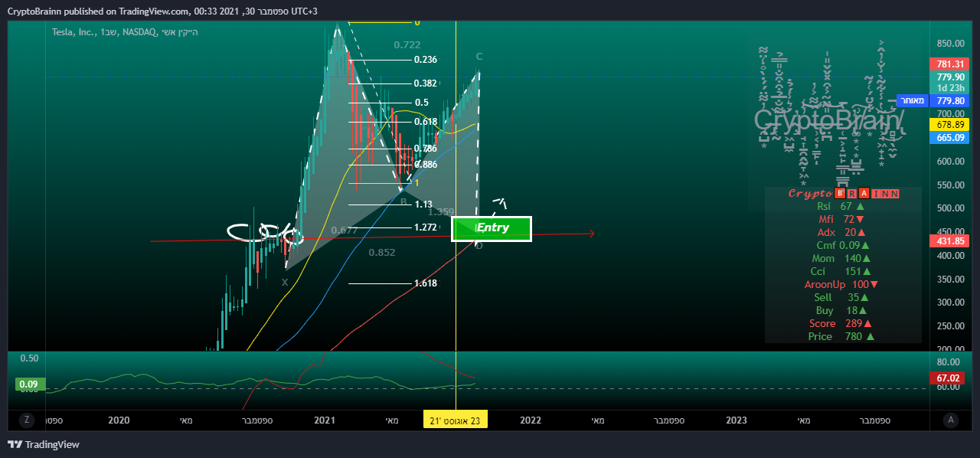Click the red 781.31 price label

pyautogui.click(x=949, y=64)
